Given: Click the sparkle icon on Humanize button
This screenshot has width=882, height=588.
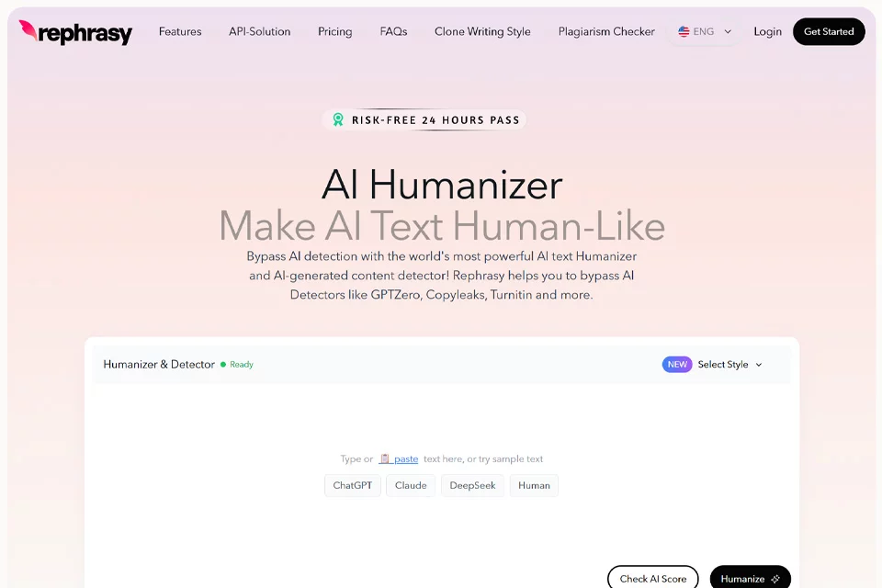Looking at the screenshot, I should point(775,579).
